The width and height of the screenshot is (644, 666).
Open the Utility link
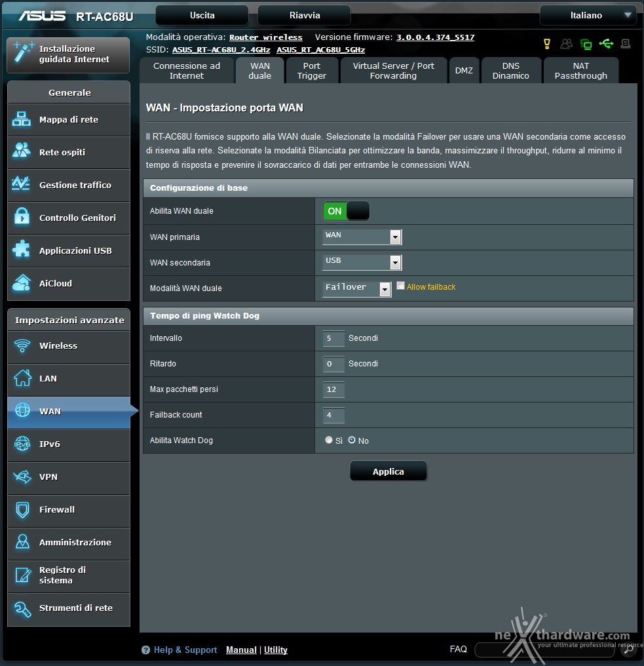coord(276,650)
